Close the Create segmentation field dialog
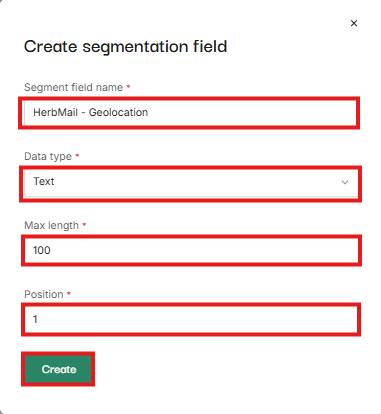 point(354,23)
